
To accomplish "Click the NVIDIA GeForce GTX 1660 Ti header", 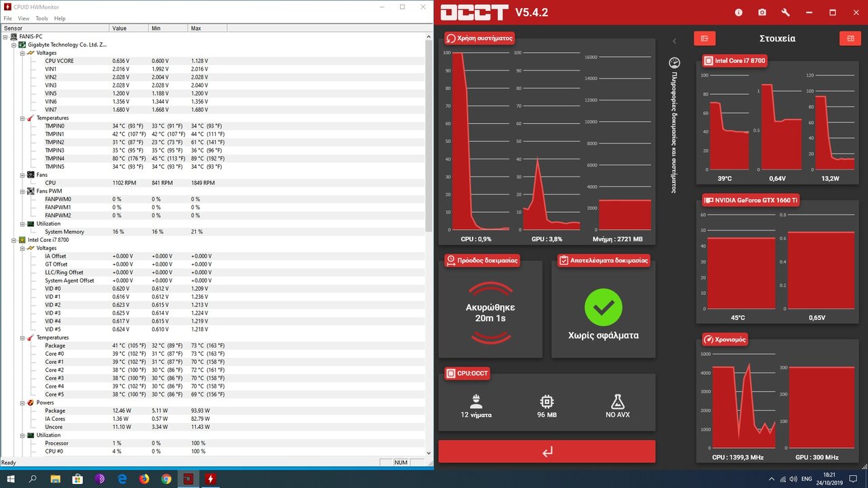I will click(752, 200).
